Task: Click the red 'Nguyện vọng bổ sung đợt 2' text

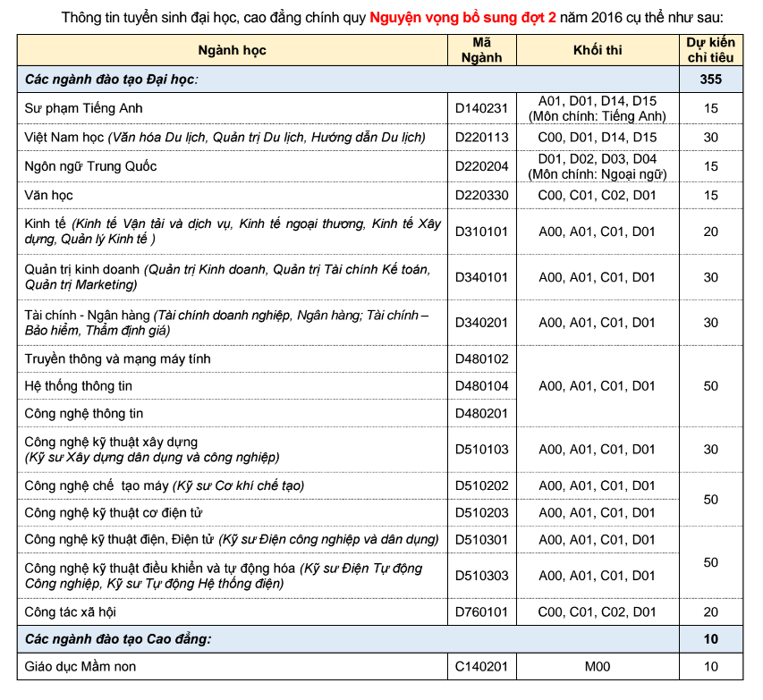Action: [x=462, y=18]
